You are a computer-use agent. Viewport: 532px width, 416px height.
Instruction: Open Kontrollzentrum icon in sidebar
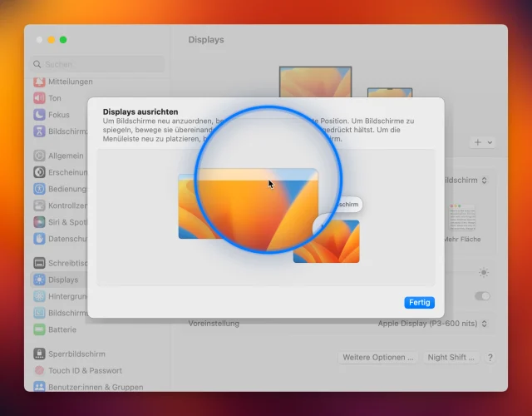tap(39, 206)
